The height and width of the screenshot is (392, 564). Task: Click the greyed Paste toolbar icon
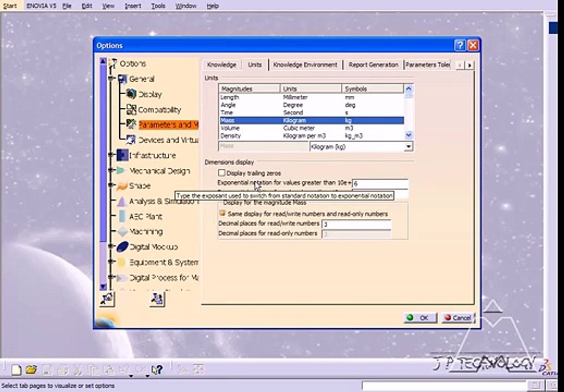[109, 370]
